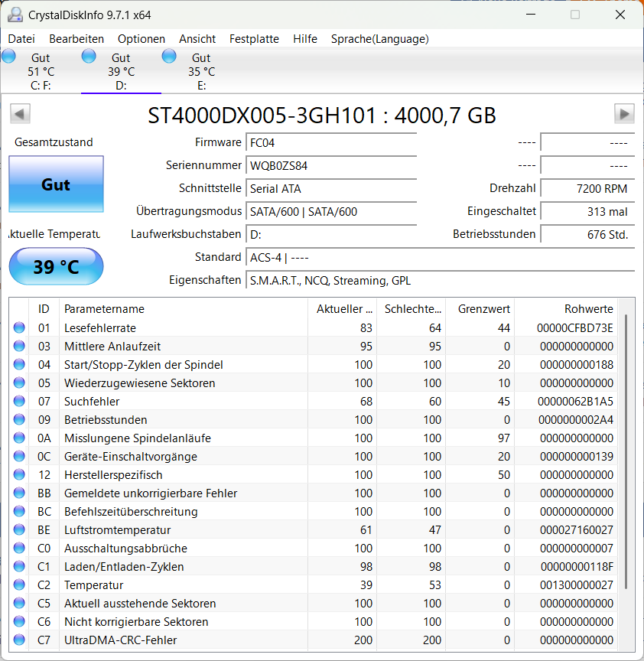Click the Schlechte... column header
644x661 pixels.
pyautogui.click(x=411, y=308)
